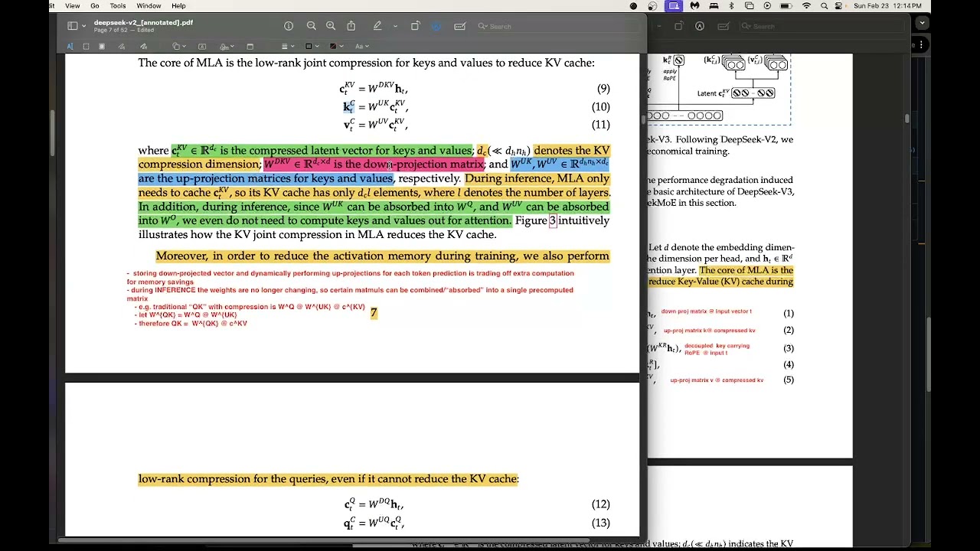The height and width of the screenshot is (551, 980).
Task: Rotate the page with the rotate icon
Action: (x=416, y=26)
